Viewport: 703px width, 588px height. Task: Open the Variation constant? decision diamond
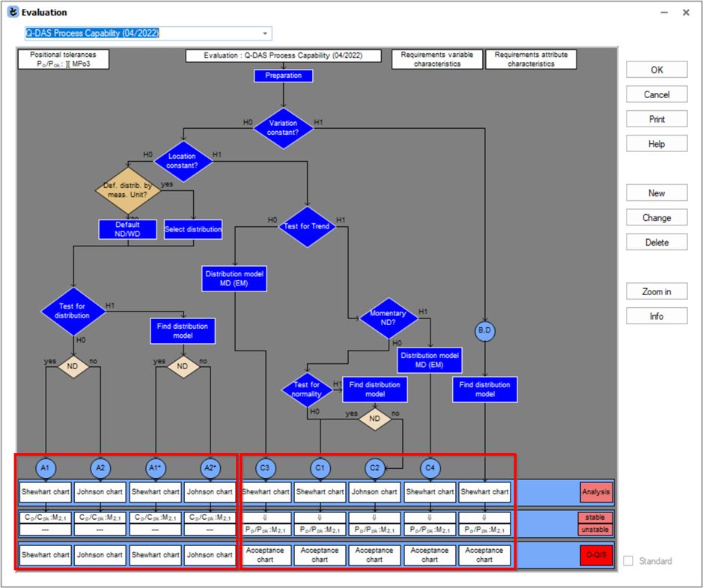(283, 128)
